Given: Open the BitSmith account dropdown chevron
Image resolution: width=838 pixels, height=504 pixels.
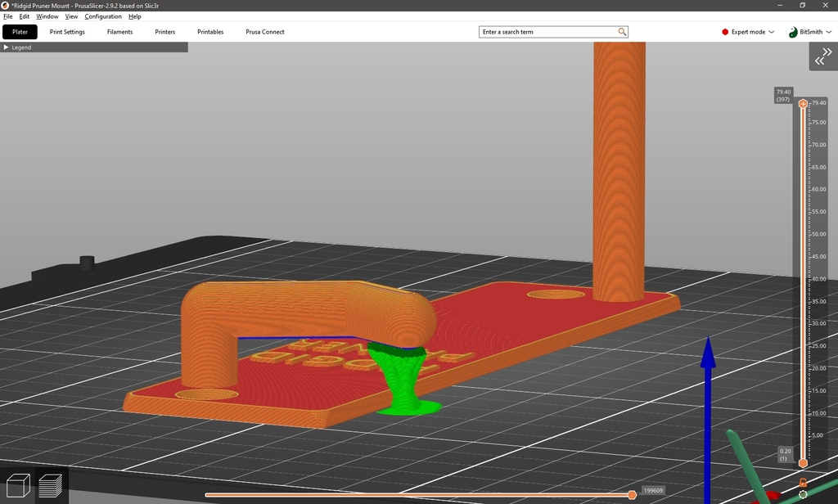Looking at the screenshot, I should pyautogui.click(x=829, y=32).
